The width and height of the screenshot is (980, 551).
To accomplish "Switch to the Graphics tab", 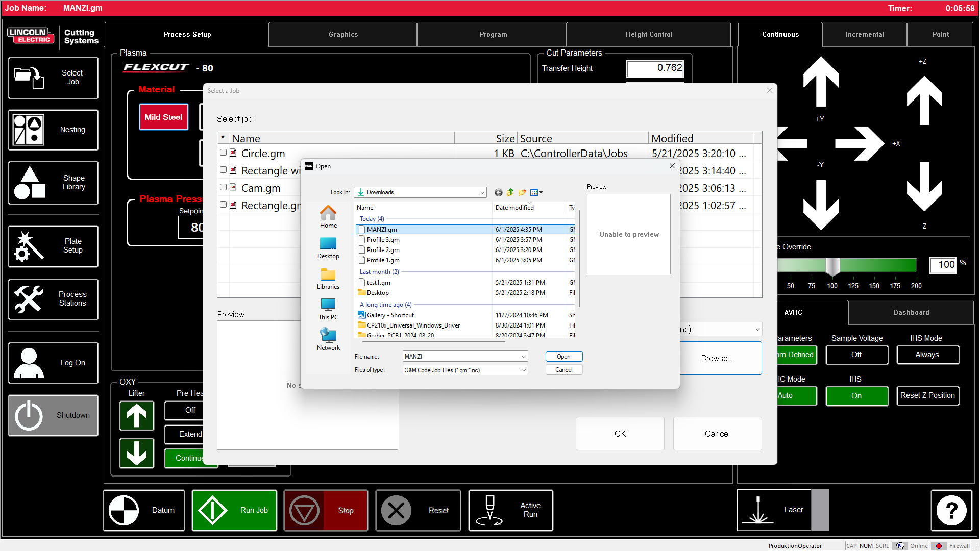I will [x=343, y=34].
